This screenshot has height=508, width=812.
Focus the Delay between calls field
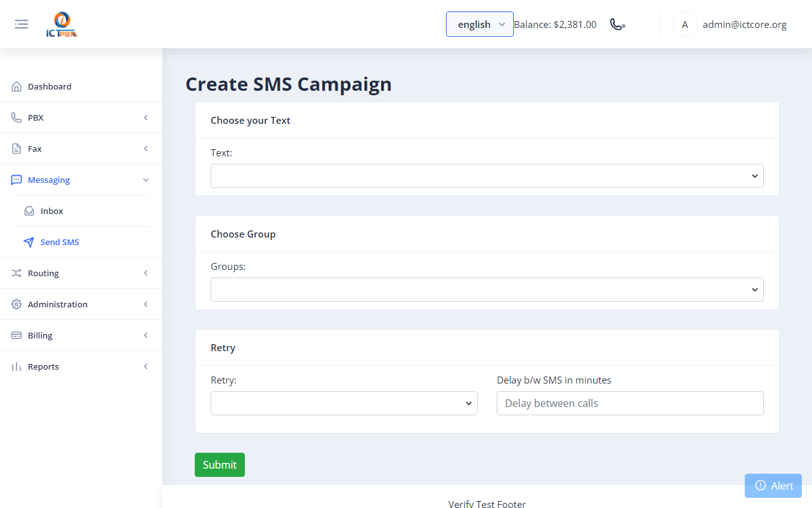[630, 403]
